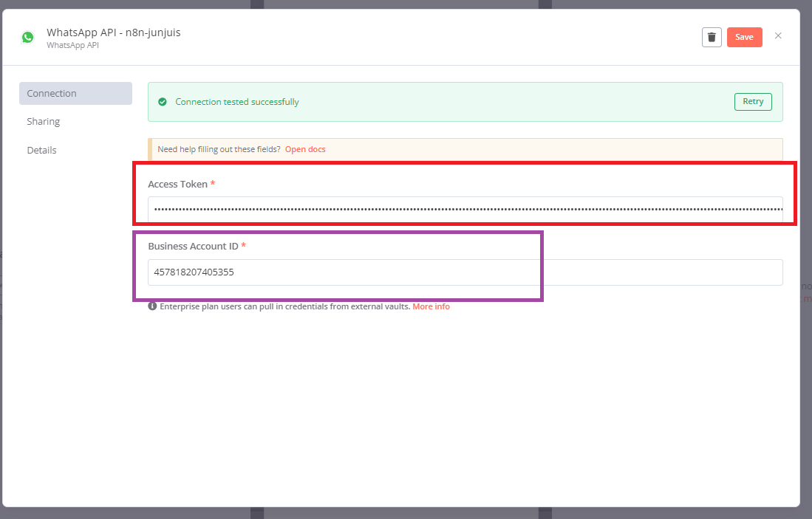Click the Business Account ID label
The width and height of the screenshot is (812, 519).
coord(193,247)
